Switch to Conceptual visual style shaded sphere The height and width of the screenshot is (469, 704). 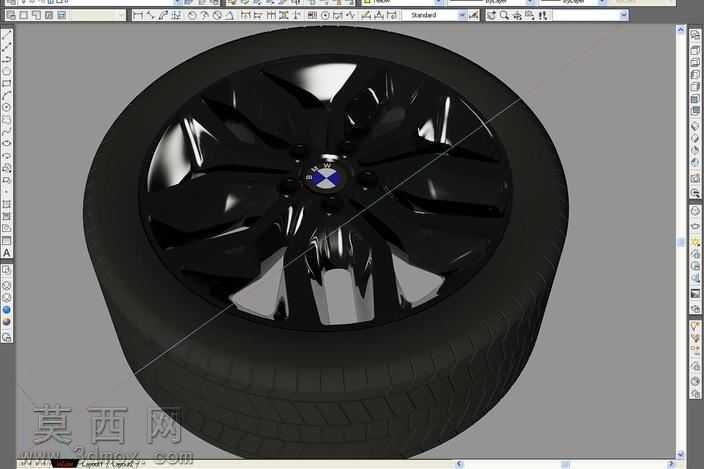(6, 322)
